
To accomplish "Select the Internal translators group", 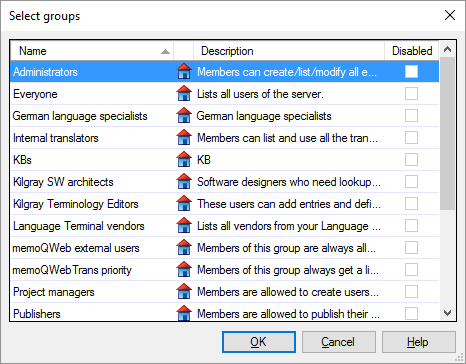I will point(56,138).
